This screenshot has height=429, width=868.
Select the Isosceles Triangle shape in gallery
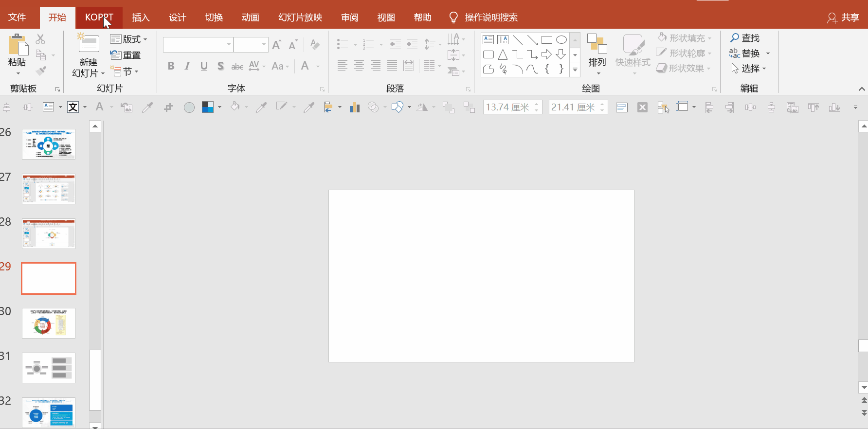coord(503,54)
